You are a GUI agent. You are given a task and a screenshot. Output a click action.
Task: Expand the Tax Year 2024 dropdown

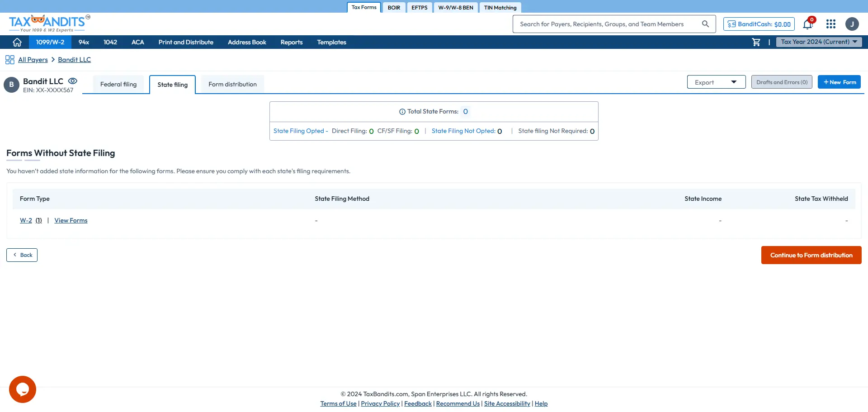click(819, 42)
